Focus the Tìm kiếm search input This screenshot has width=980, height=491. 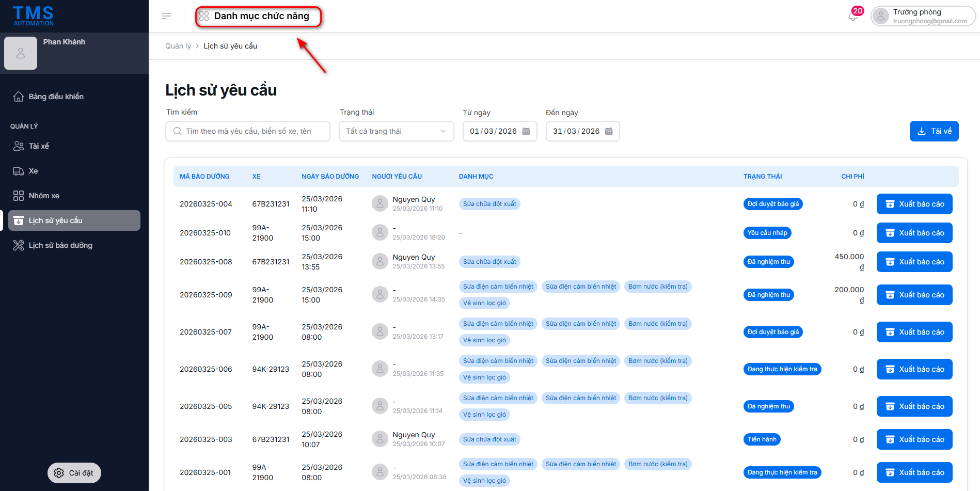point(253,131)
